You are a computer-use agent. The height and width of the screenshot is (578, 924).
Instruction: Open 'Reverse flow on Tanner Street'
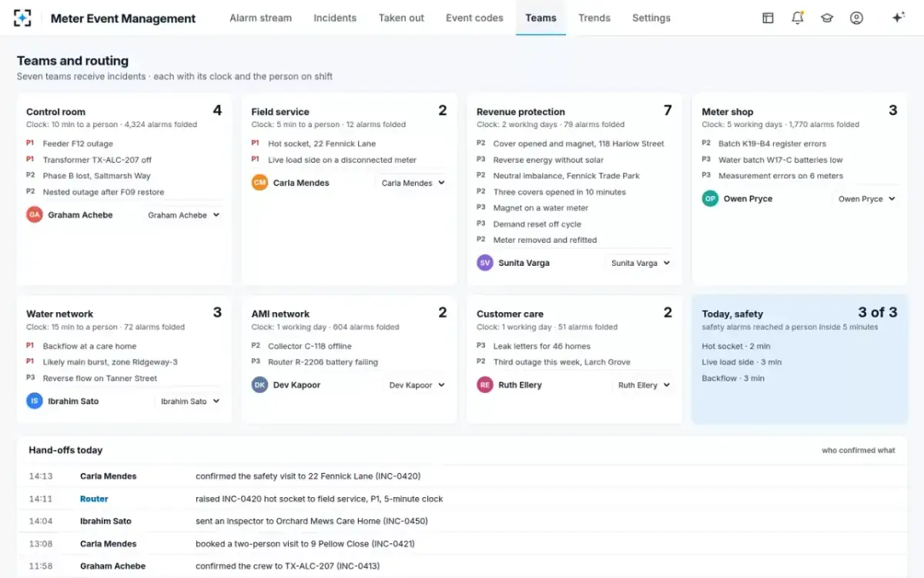coord(99,378)
